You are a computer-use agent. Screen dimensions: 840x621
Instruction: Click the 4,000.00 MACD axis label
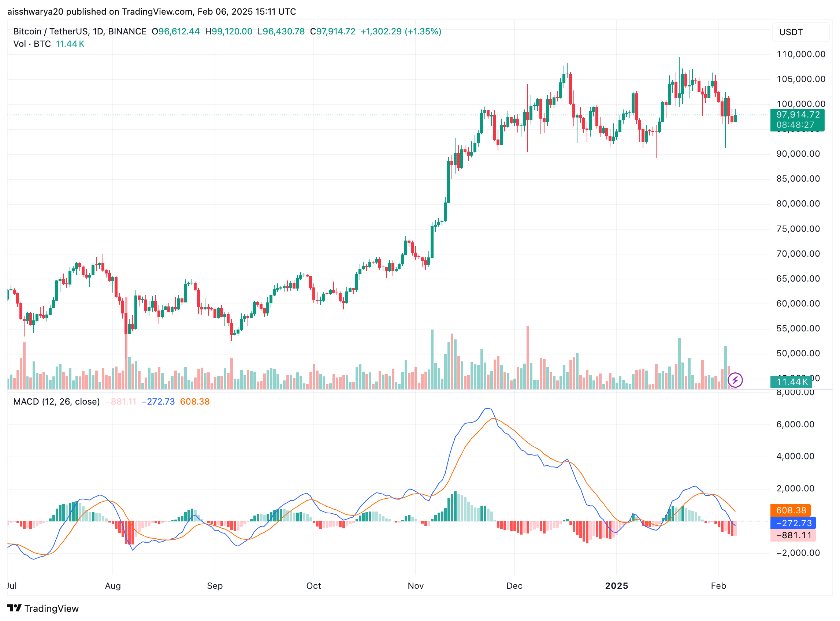(795, 457)
